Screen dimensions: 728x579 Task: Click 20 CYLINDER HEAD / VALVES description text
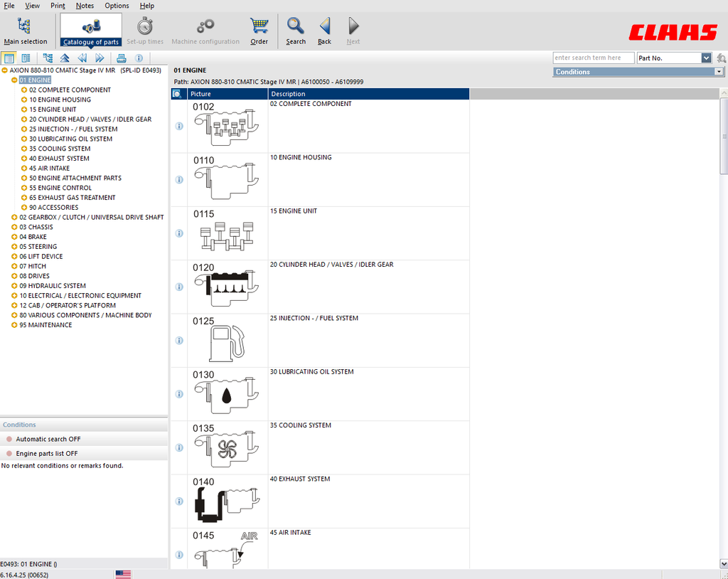click(331, 265)
